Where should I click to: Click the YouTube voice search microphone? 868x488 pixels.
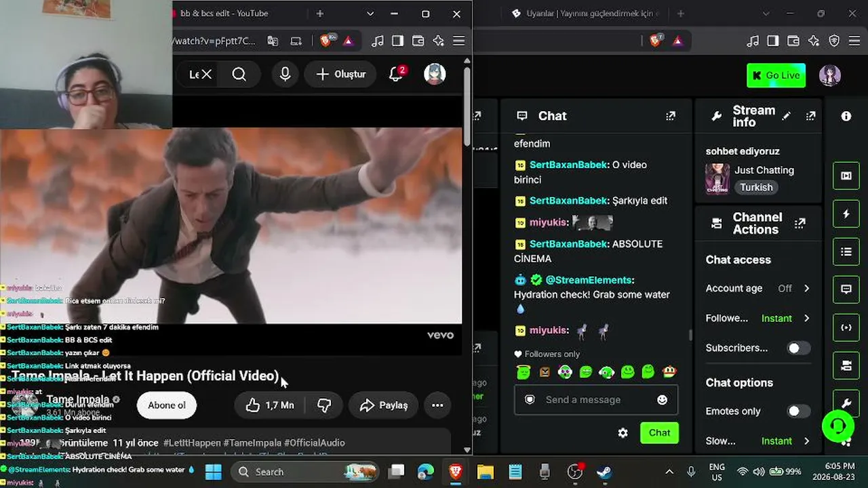point(285,74)
